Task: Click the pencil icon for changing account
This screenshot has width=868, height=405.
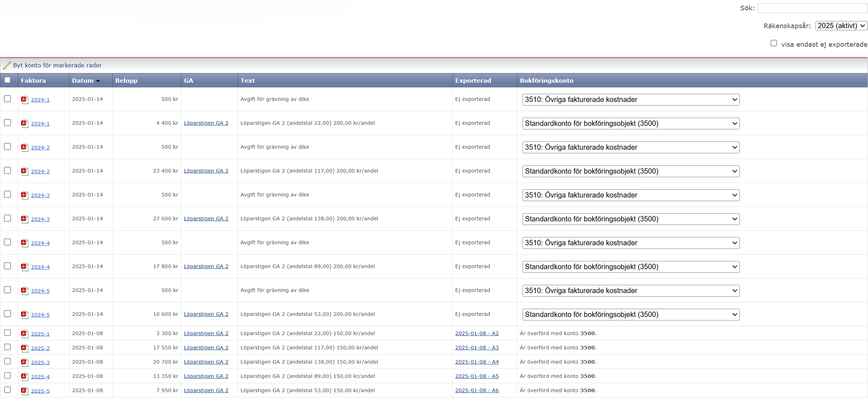Action: (7, 65)
